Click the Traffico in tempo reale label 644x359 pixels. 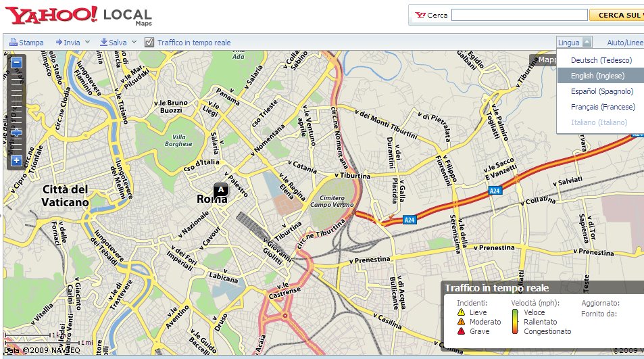coord(194,43)
